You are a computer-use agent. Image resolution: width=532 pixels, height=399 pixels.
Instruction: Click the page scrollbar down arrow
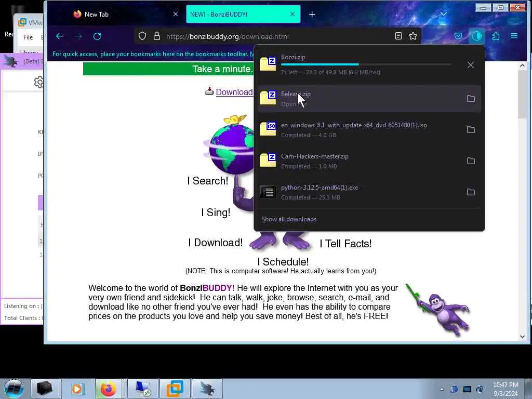pos(522,336)
